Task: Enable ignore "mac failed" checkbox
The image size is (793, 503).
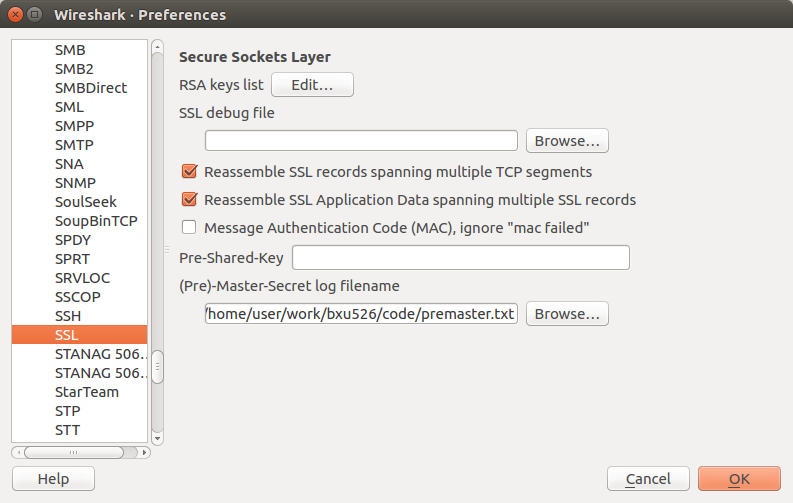Action: click(189, 228)
